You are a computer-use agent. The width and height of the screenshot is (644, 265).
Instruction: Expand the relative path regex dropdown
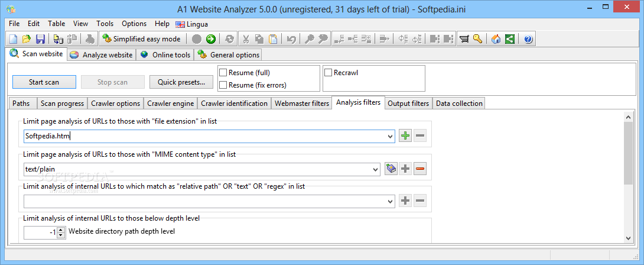pos(390,201)
